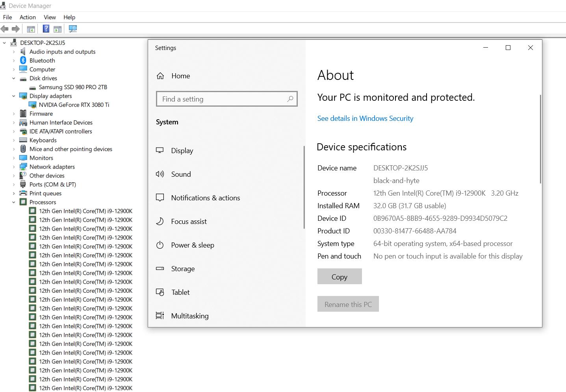Expand the Bluetooth device category
The image size is (566, 392).
(x=13, y=61)
